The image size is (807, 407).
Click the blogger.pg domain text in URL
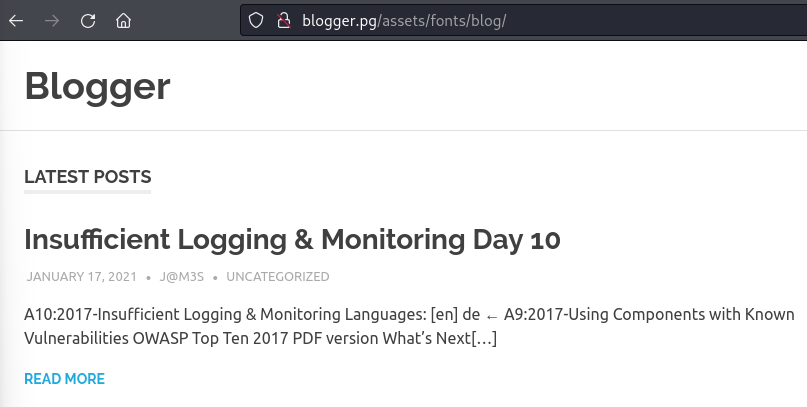click(339, 21)
